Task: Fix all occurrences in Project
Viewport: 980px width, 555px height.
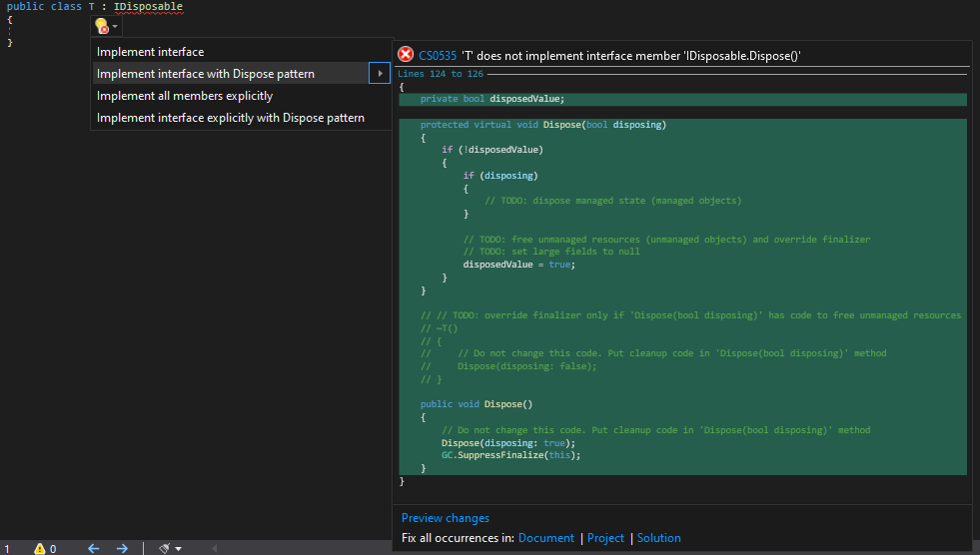Action: point(605,538)
